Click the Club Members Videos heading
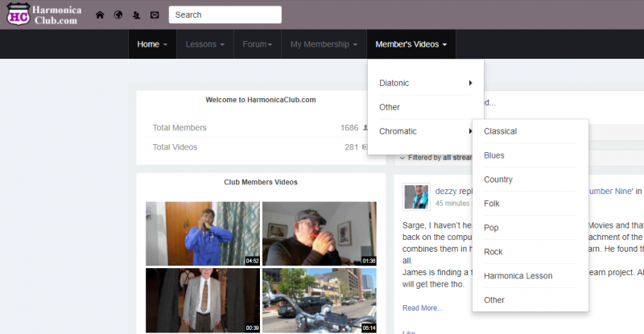 [261, 182]
